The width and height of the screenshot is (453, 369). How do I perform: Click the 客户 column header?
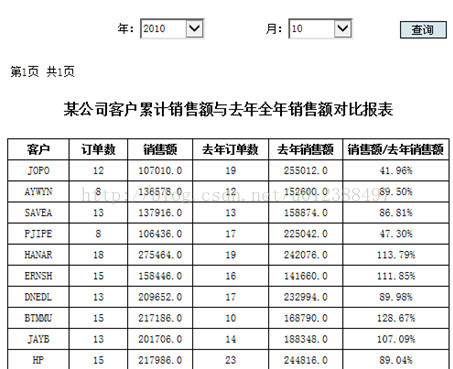38,149
